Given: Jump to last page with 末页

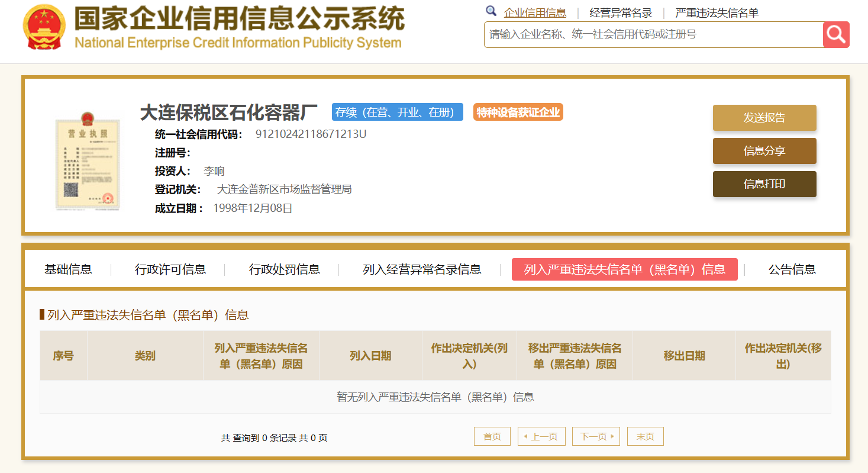Looking at the screenshot, I should [646, 436].
